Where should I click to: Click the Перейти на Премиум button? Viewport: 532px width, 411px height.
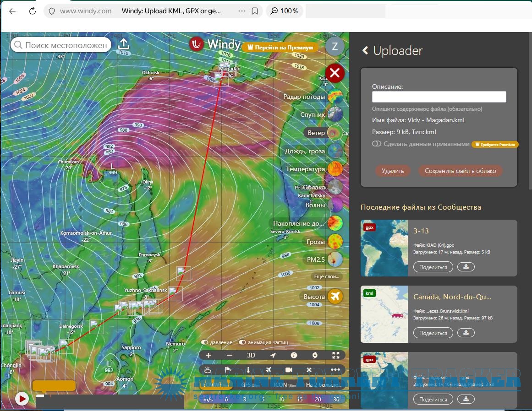[280, 48]
